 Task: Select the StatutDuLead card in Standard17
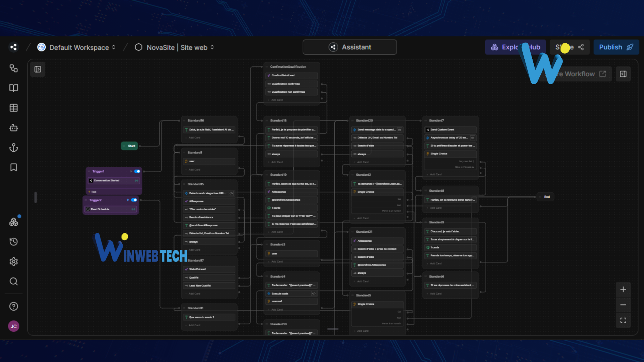coord(209,269)
